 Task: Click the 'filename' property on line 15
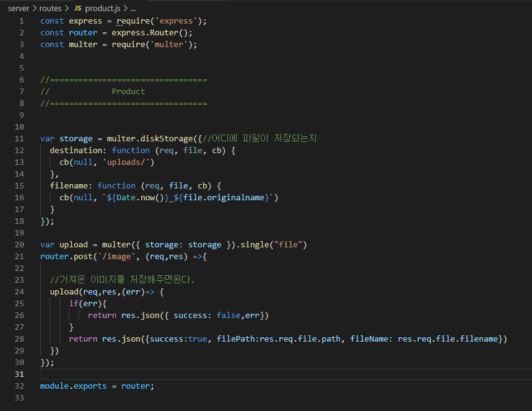pyautogui.click(x=69, y=186)
